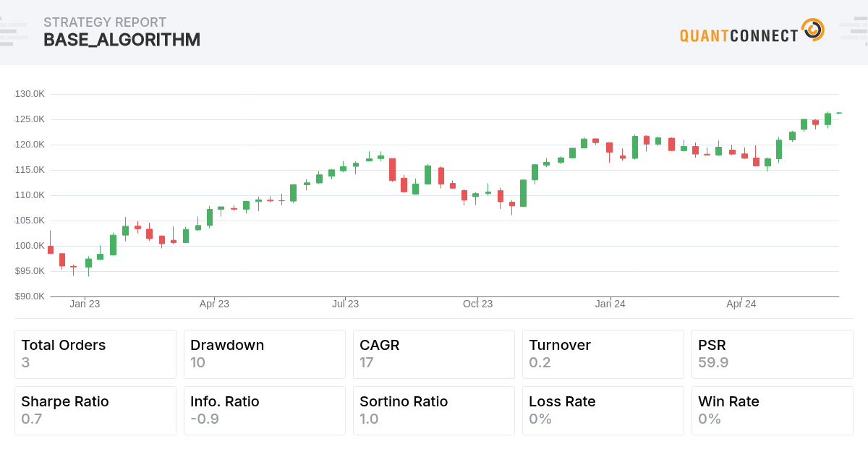
Task: Click the Jan 23 date label
Action: tap(85, 304)
